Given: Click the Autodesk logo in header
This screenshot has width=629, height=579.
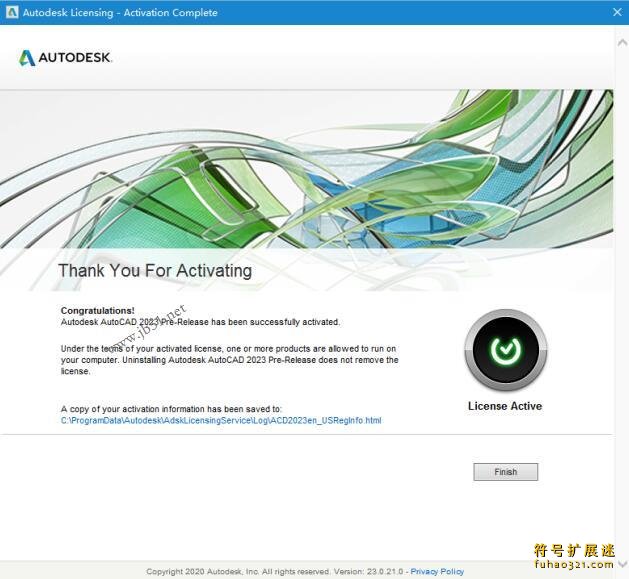Looking at the screenshot, I should (65, 57).
